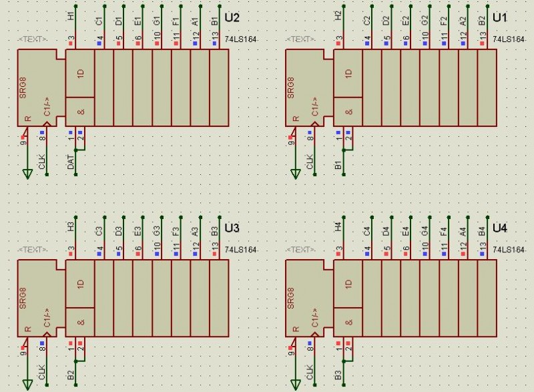The width and height of the screenshot is (534, 392).
Task: Click the DAT terminal label under U2
Action: pos(70,160)
